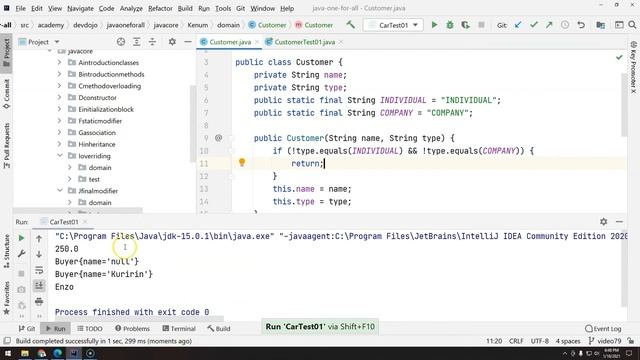Rollback changes with the undo arrow
The height and width of the screenshot is (360, 640).
click(581, 25)
